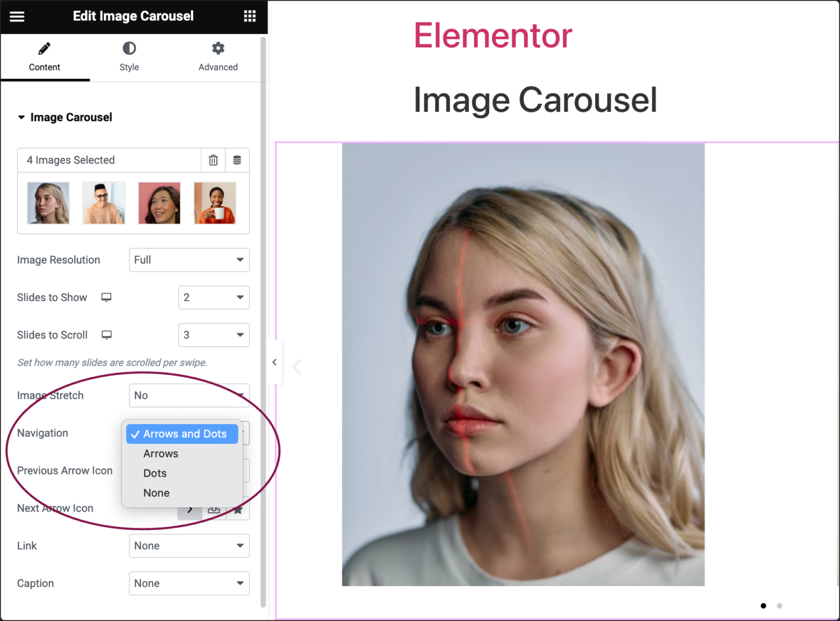Click the desktop responsive icon beside Slides to Show
Image resolution: width=840 pixels, height=621 pixels.
(x=106, y=297)
